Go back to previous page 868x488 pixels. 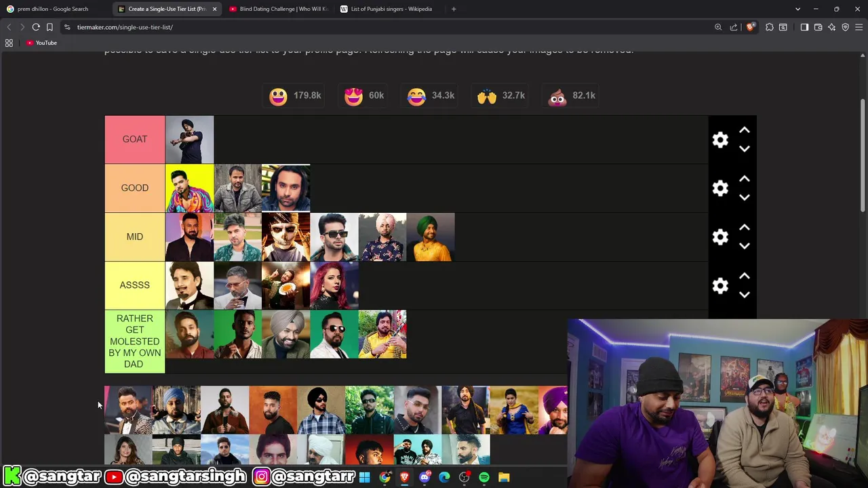(x=9, y=27)
